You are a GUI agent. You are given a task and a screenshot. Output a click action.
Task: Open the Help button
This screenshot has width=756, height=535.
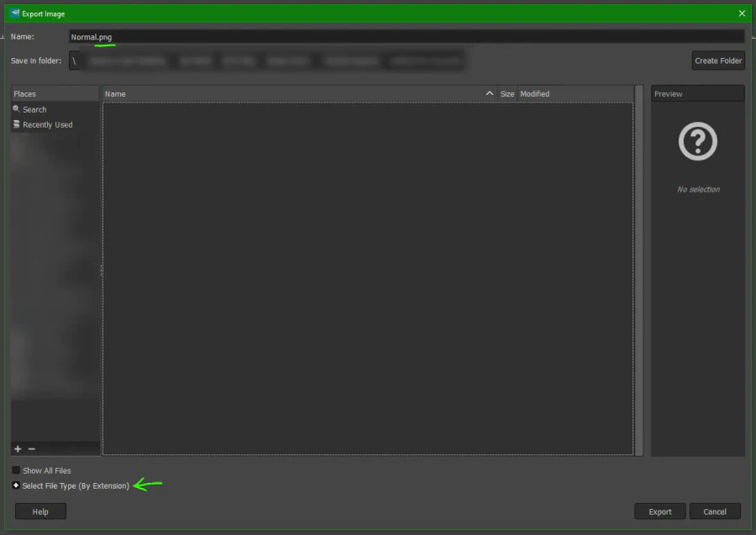tap(40, 511)
